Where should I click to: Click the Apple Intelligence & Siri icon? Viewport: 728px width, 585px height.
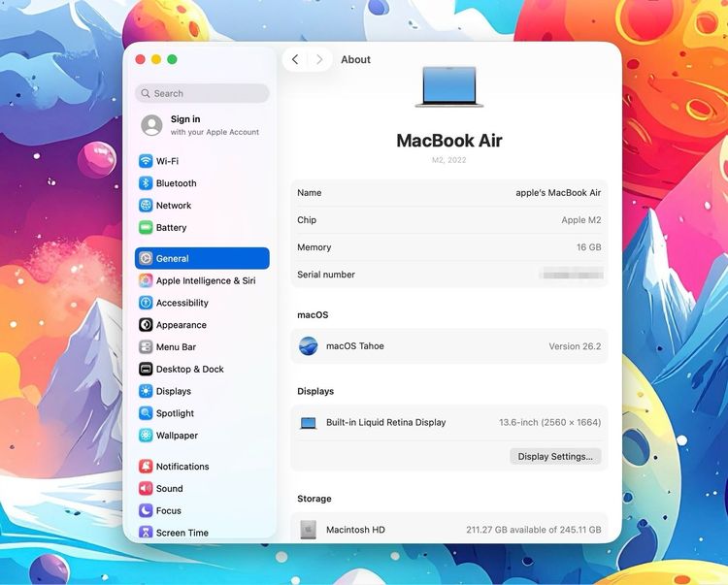click(146, 280)
